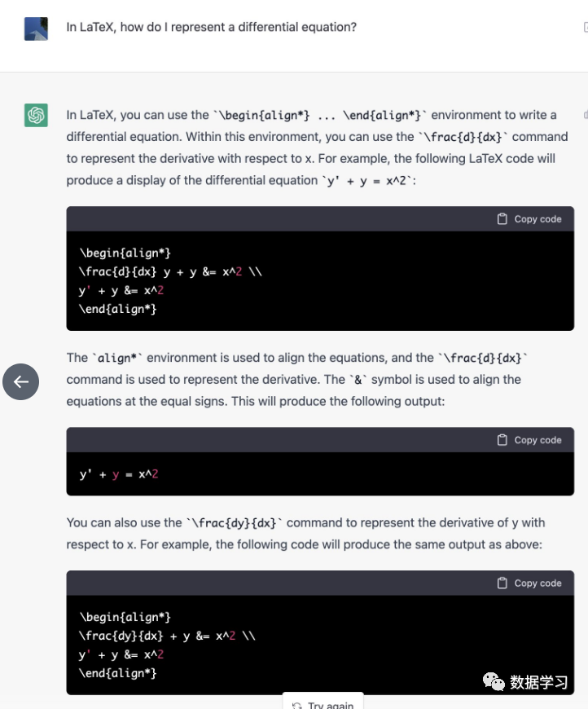Click the ChatGPT logo beside the response

[36, 116]
